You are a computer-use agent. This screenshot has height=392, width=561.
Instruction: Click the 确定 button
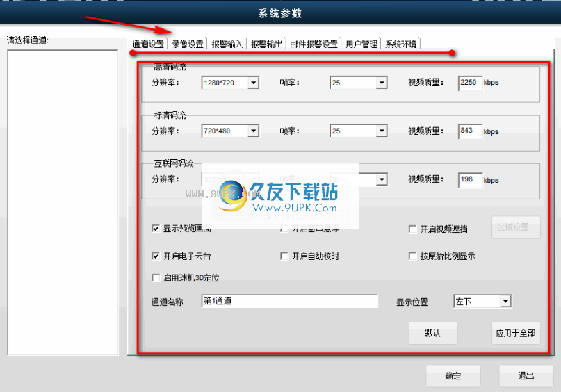(x=453, y=375)
